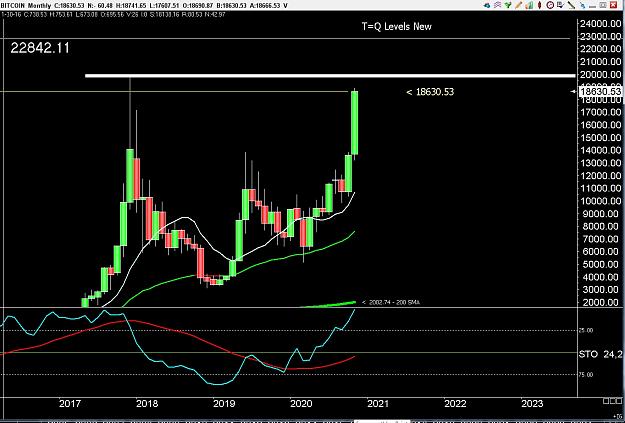Click 'BITCOIN Monthly' in the title bar
625x423 pixels.
tap(26, 6)
